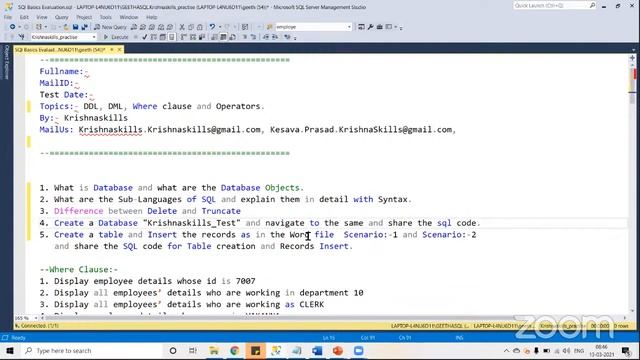Open the Krishnaskills_practise database dropdown
This screenshot has width=640, height=360.
coord(94,37)
